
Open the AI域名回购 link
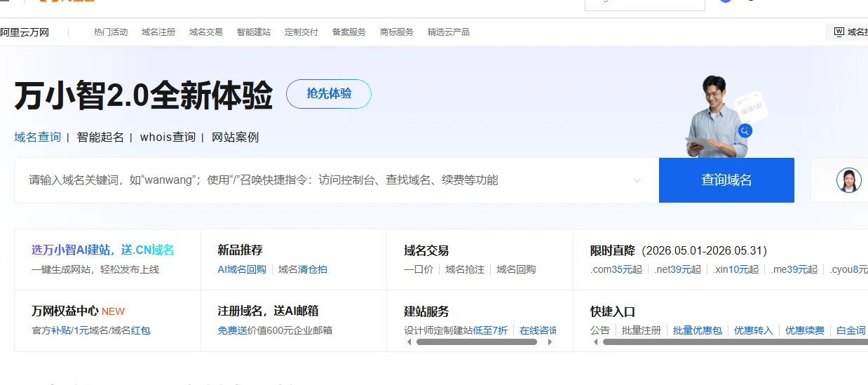click(242, 269)
